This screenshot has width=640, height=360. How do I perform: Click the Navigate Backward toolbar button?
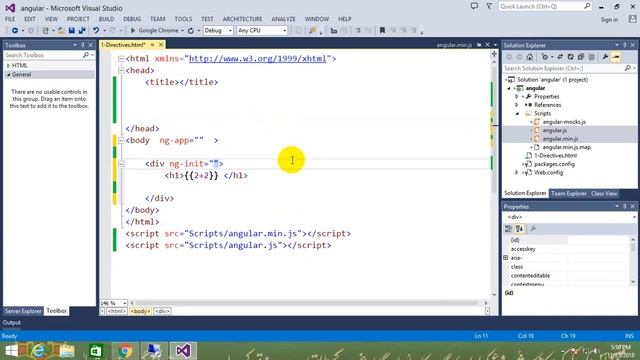[15, 31]
